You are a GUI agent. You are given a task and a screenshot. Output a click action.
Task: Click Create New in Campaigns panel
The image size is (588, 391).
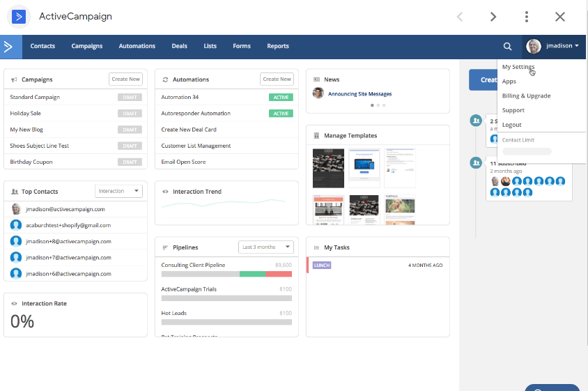coord(125,79)
